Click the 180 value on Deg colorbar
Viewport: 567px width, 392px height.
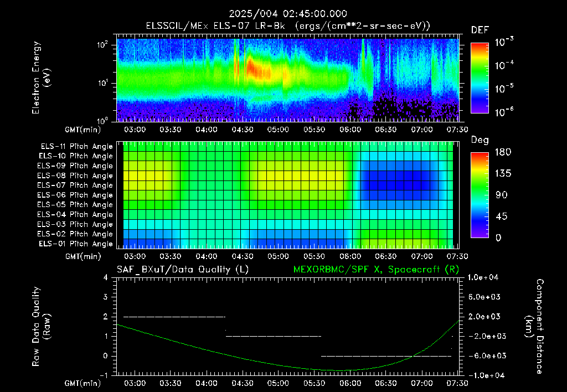[503, 152]
